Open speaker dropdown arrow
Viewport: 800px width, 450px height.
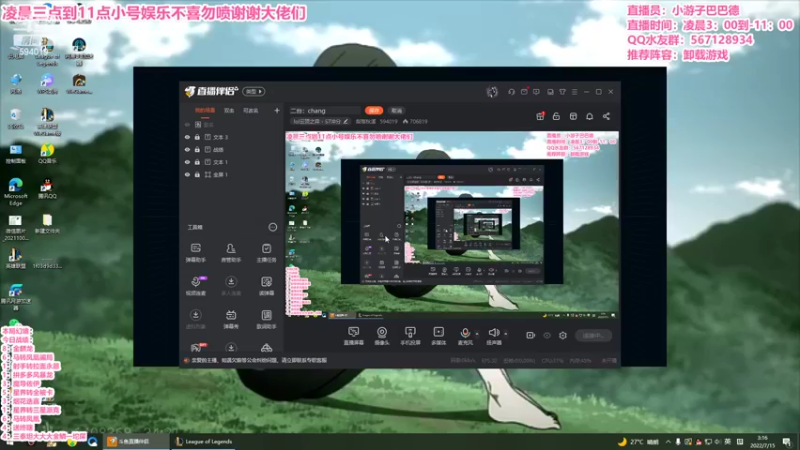click(506, 334)
